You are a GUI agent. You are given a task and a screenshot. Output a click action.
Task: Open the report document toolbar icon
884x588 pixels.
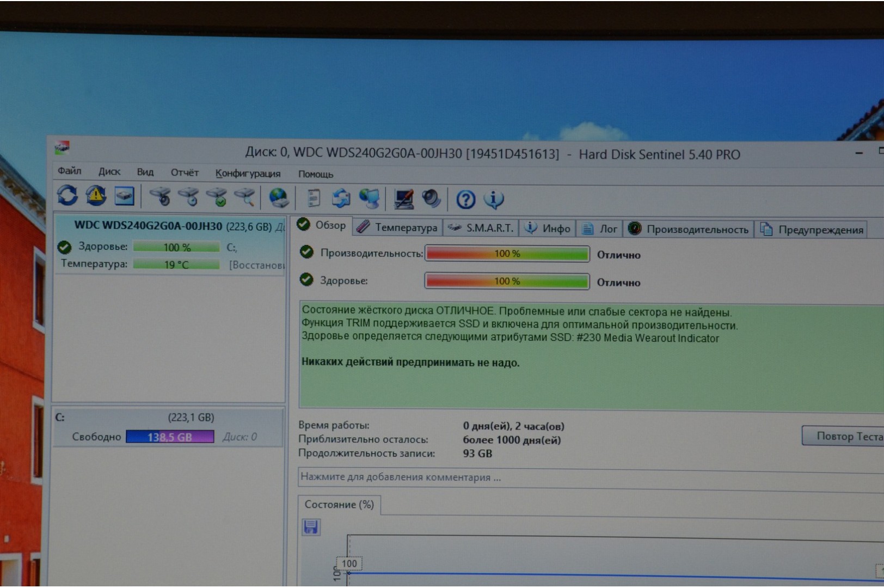click(x=313, y=198)
